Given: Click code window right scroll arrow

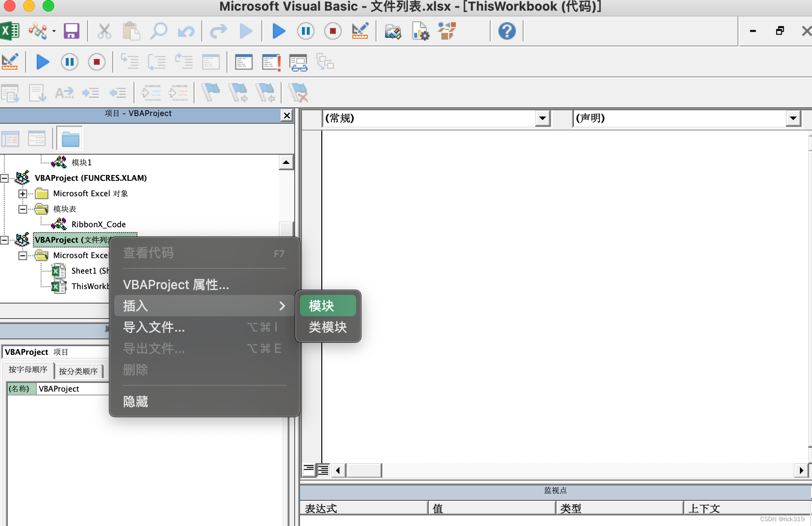Looking at the screenshot, I should 801,470.
